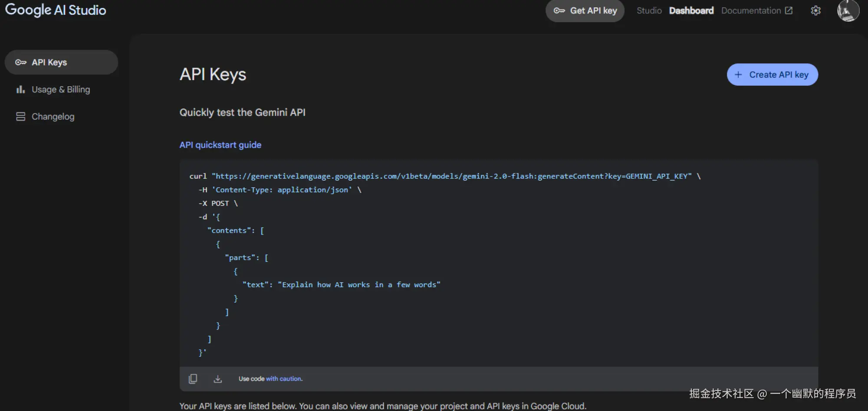Screen dimensions: 868x411
Task: Open Documentation in a new tab
Action: (x=751, y=10)
